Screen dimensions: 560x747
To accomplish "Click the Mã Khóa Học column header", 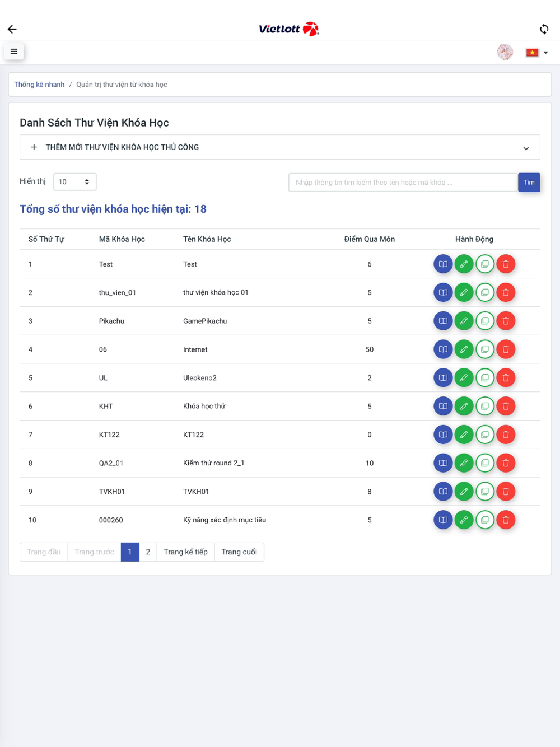I will pyautogui.click(x=122, y=239).
